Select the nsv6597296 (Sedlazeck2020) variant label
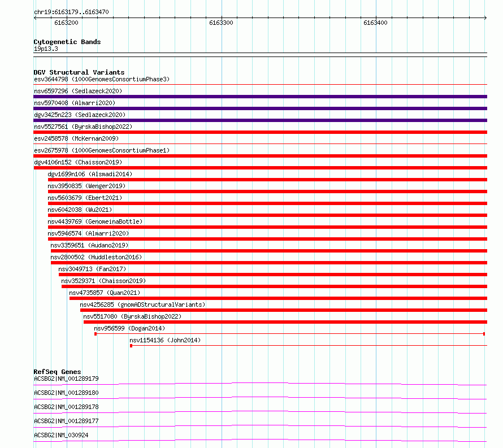This screenshot has width=503, height=448. (78, 91)
